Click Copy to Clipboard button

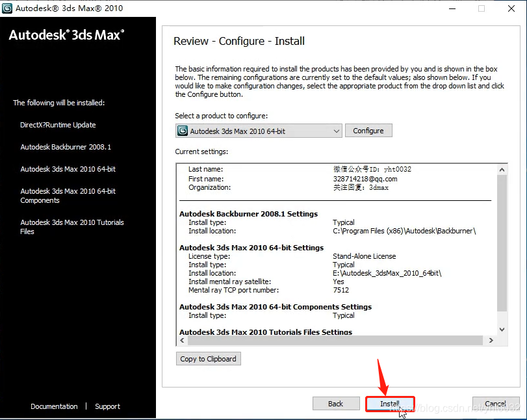pyautogui.click(x=209, y=359)
